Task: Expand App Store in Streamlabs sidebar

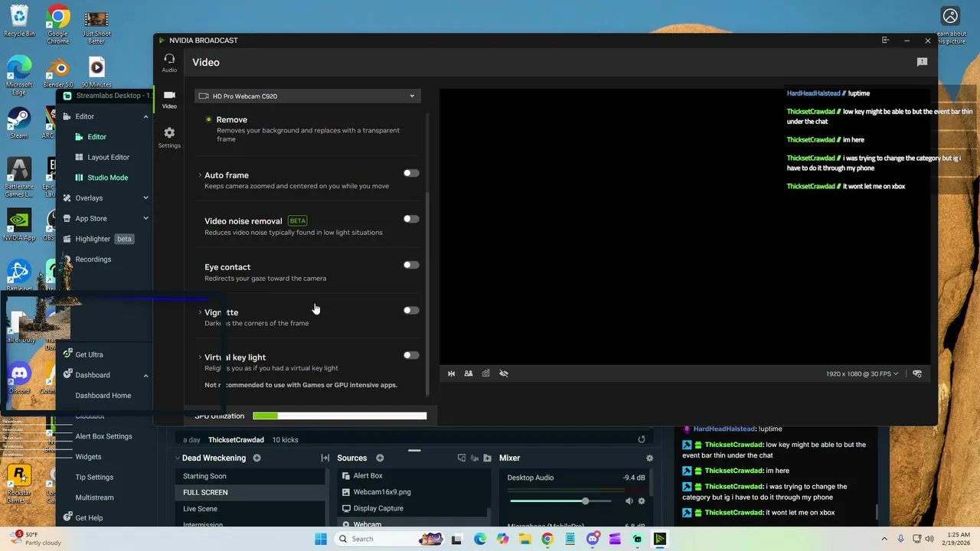Action: [145, 218]
